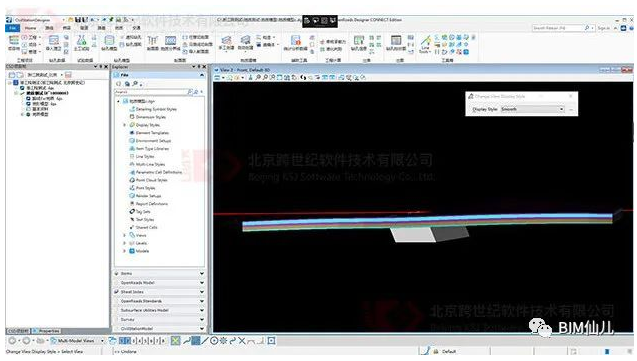
Task: Open the Display Style dropdown set to Smooth
Action: point(533,109)
